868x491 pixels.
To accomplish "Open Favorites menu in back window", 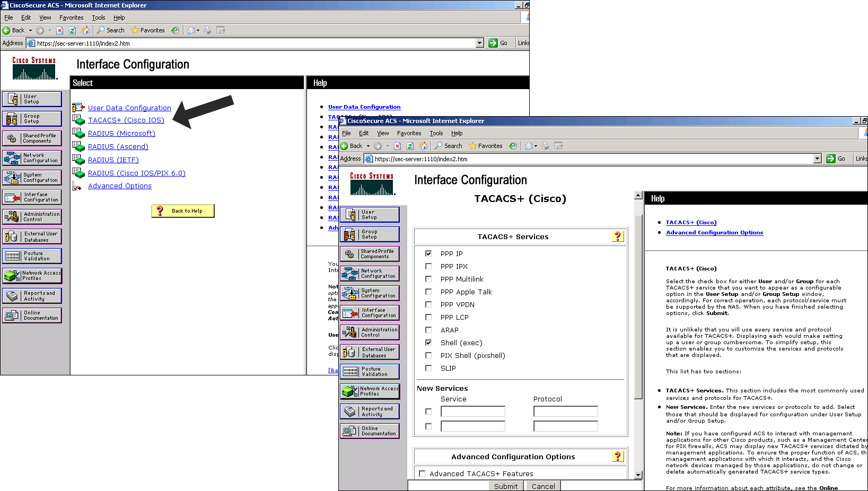I will 71,17.
